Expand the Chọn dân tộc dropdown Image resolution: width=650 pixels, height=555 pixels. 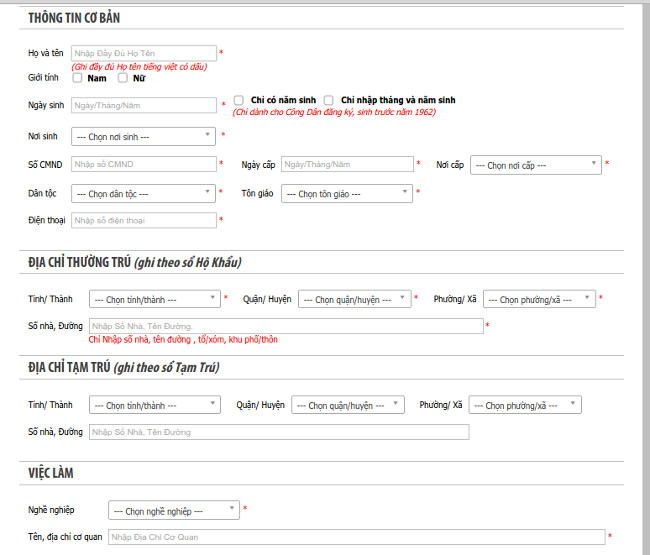click(x=143, y=194)
